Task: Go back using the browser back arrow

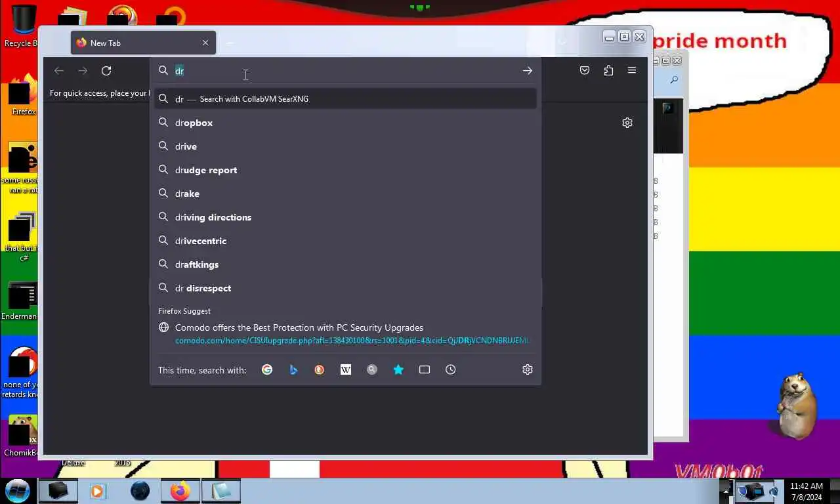Action: pos(59,71)
